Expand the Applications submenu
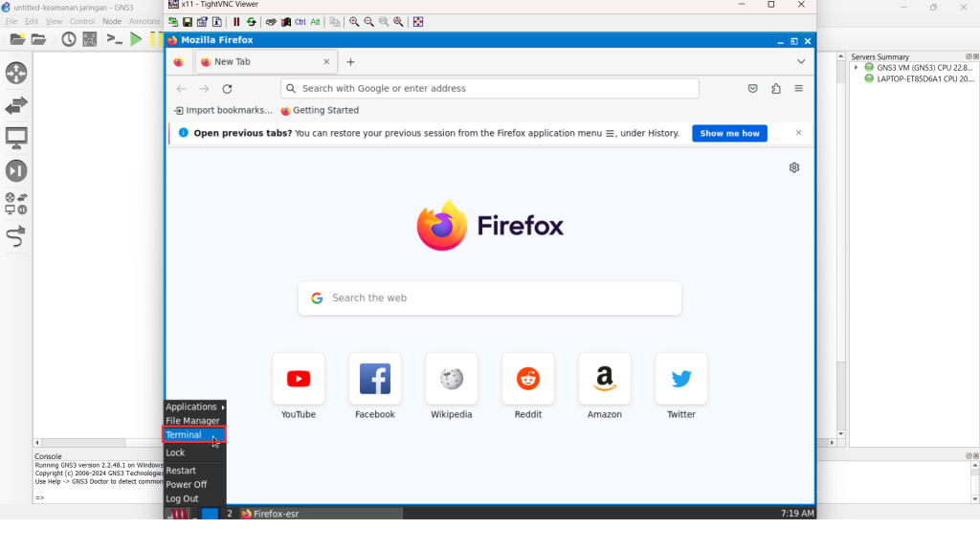The width and height of the screenshot is (980, 551). 194,407
